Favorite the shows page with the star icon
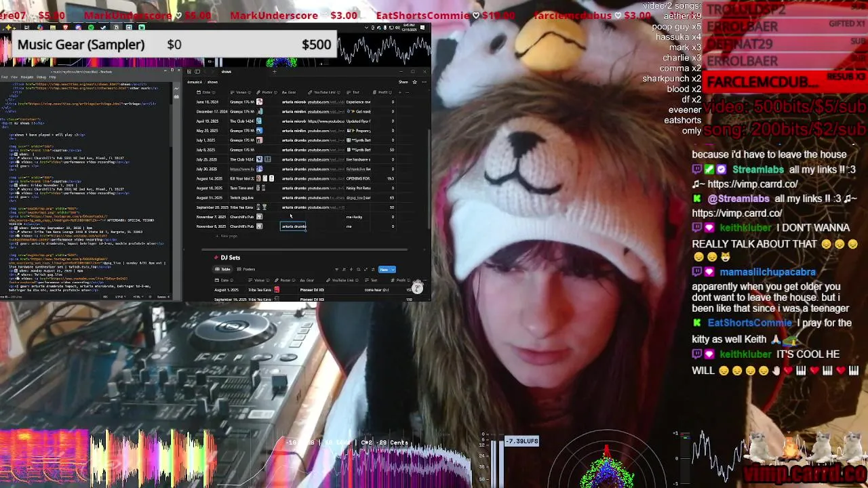 (x=415, y=82)
